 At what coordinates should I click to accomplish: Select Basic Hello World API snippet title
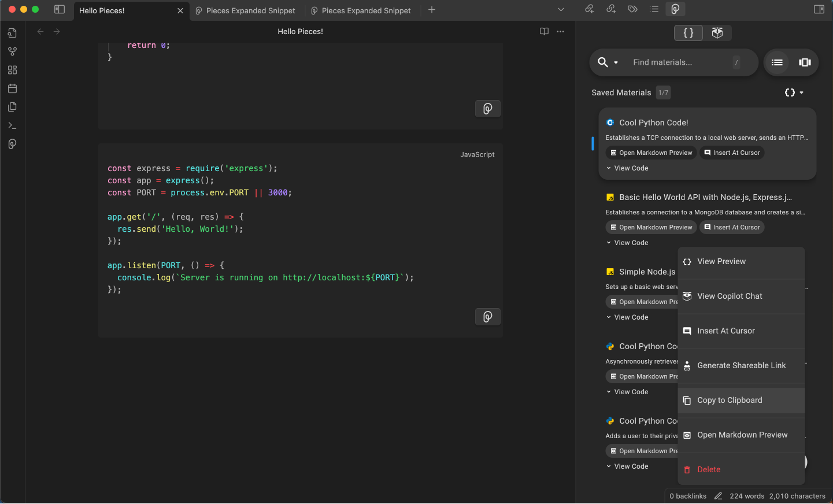click(705, 197)
